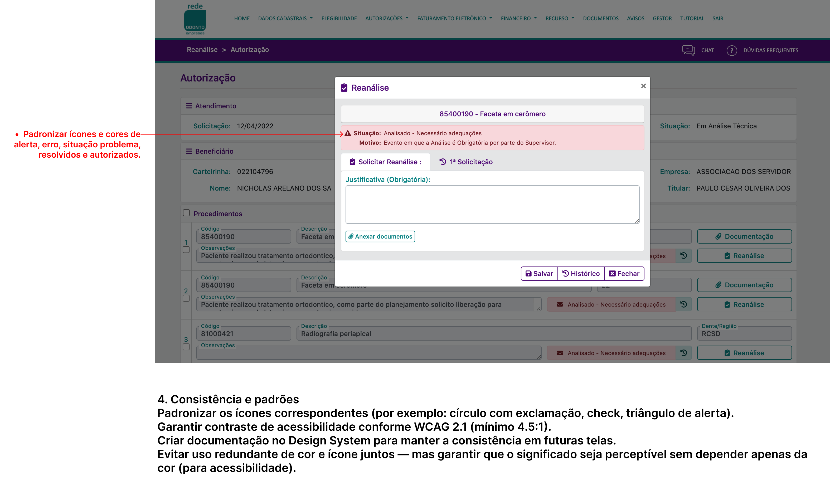830x504 pixels.
Task: Open the Dúvidas Frequentes question mark icon
Action: (x=731, y=51)
